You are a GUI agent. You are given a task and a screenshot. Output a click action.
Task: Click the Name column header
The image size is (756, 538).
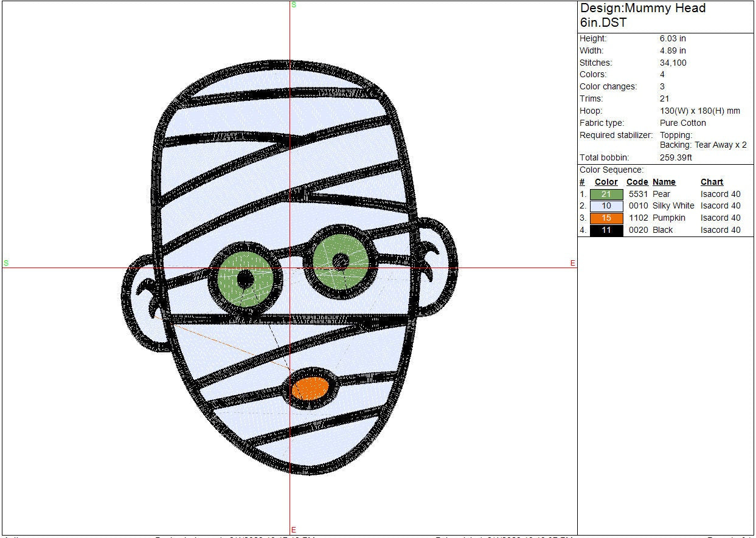[x=664, y=182]
